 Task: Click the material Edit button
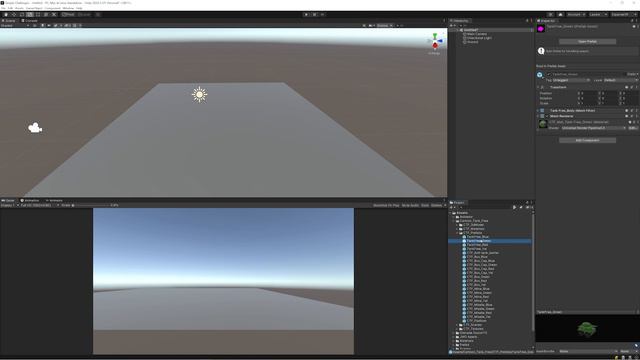pos(633,128)
